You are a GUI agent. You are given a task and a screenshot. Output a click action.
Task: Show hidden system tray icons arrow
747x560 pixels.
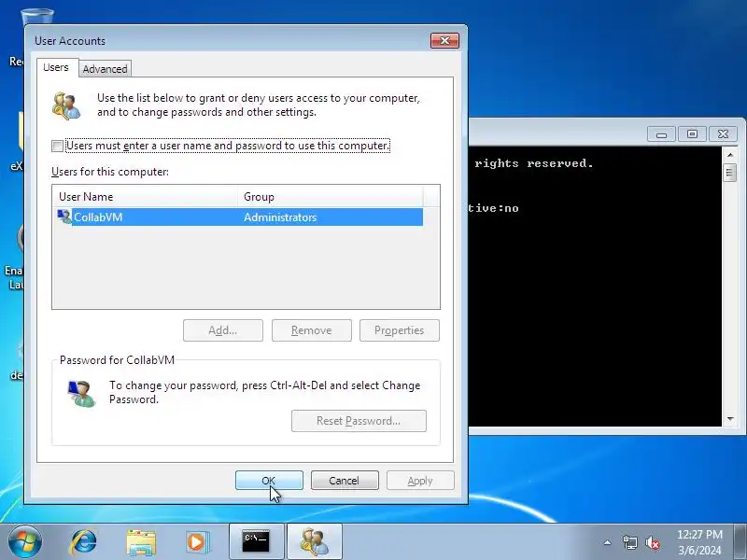(x=608, y=542)
